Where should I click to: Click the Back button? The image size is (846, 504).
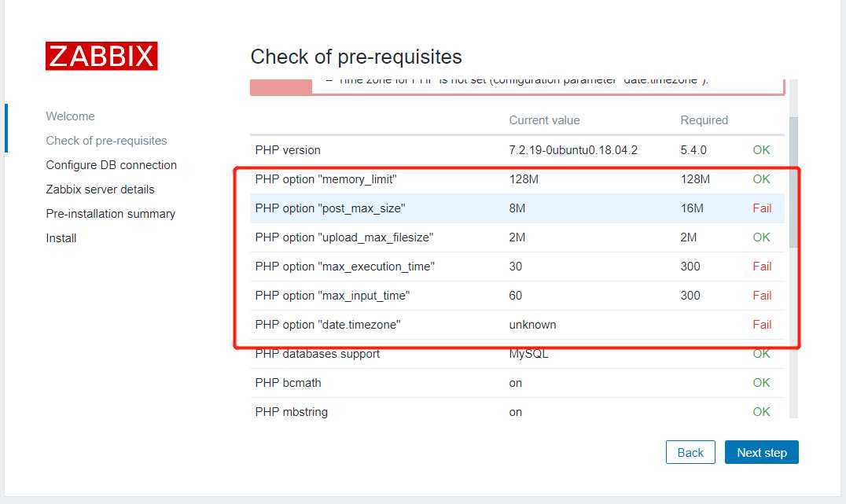click(x=690, y=452)
